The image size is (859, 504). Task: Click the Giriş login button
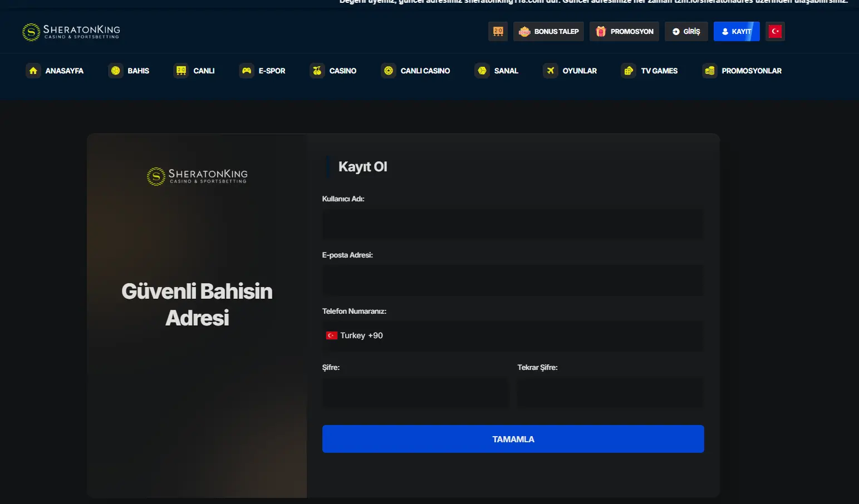point(686,32)
